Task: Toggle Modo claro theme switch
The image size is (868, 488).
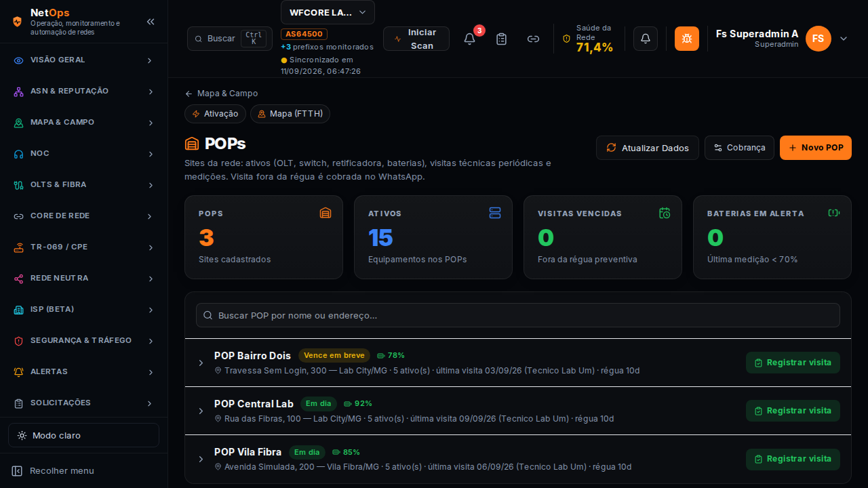Action: tap(83, 435)
